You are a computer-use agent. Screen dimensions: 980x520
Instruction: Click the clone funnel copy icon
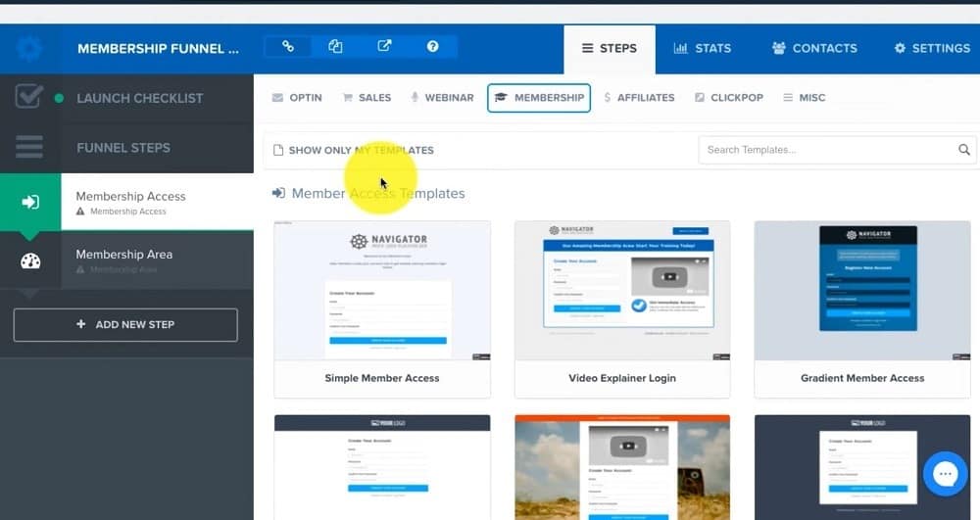335,46
